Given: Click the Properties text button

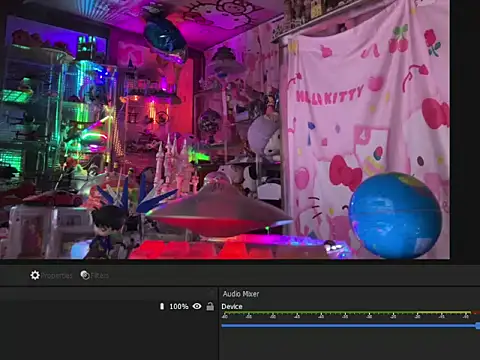Looking at the screenshot, I should (x=56, y=276).
